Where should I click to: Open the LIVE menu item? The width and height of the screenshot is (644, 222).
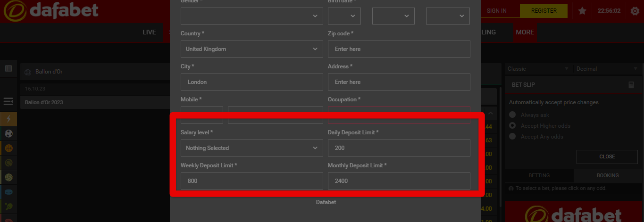(x=150, y=33)
